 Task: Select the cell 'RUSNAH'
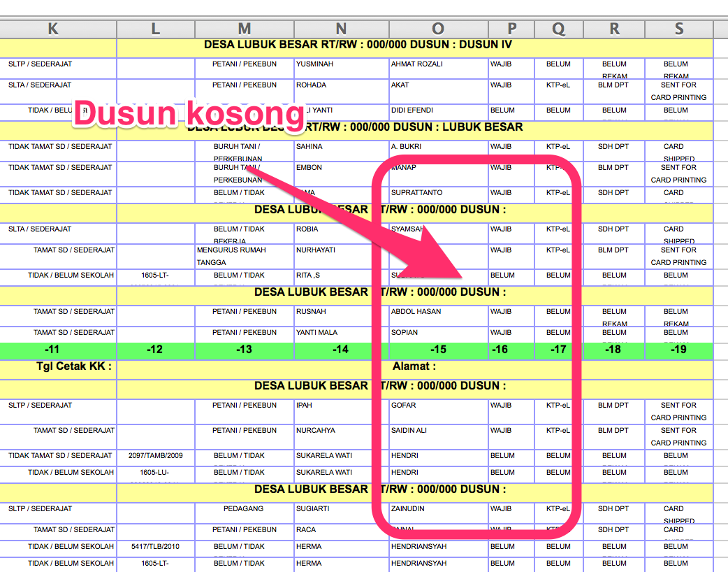pyautogui.click(x=341, y=316)
